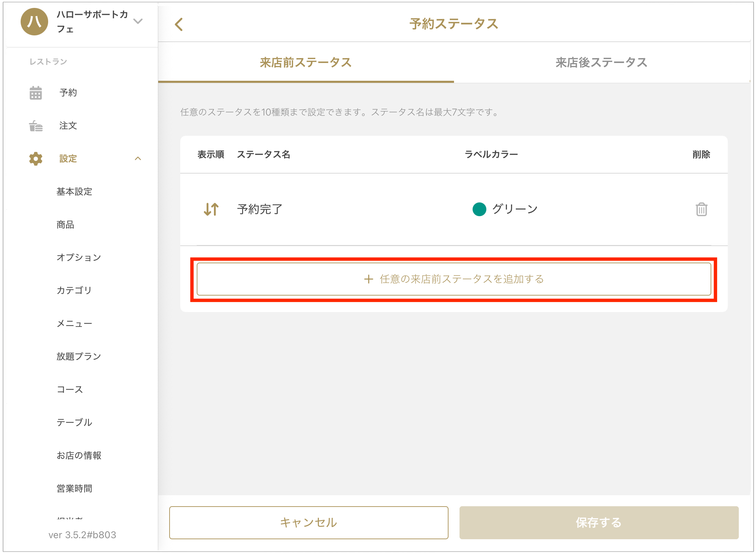Collapse the 設定 menu chevron
Screen dimensions: 756x554
pyautogui.click(x=138, y=159)
